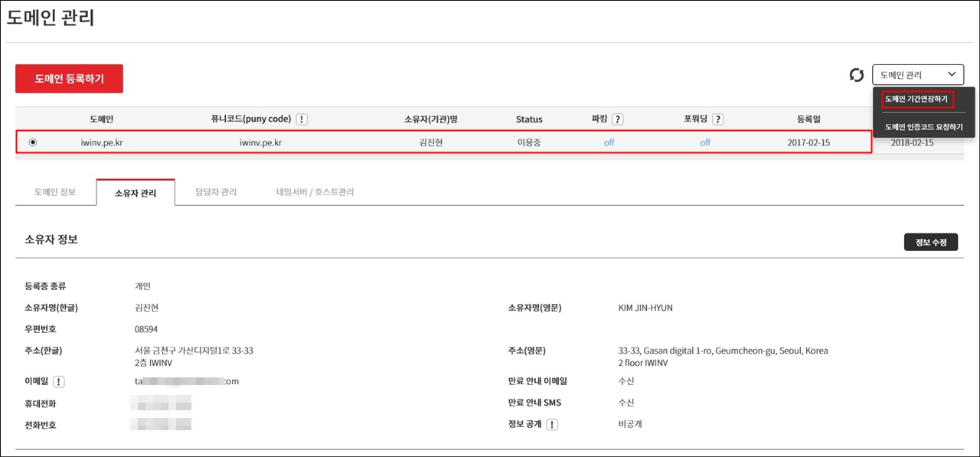Click the expiry date 2018-02-15
980x457 pixels.
[x=912, y=142]
